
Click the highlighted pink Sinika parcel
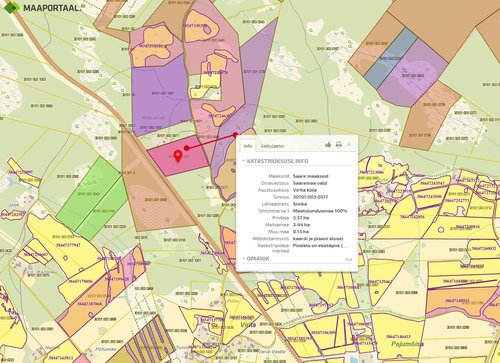(x=178, y=155)
